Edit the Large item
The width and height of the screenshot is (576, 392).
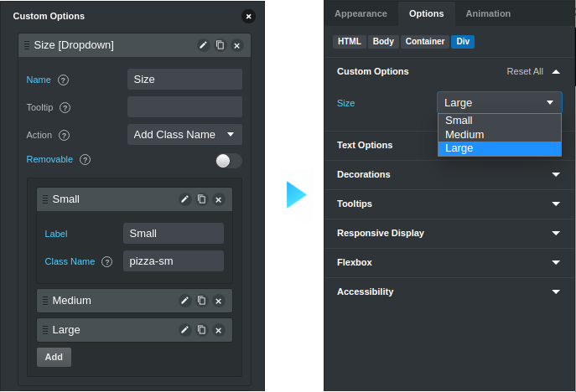(184, 330)
